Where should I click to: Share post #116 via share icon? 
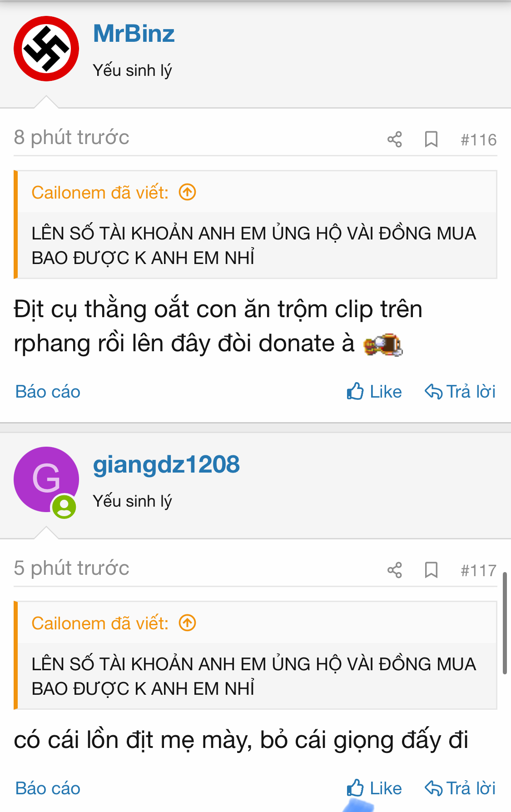click(x=394, y=139)
